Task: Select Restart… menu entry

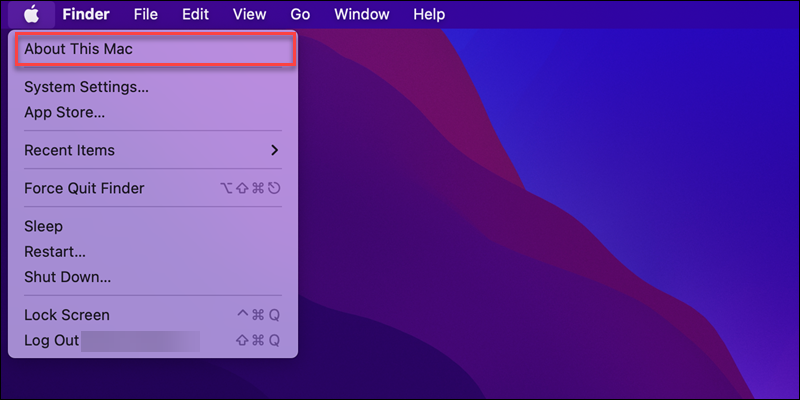Action: pos(154,252)
